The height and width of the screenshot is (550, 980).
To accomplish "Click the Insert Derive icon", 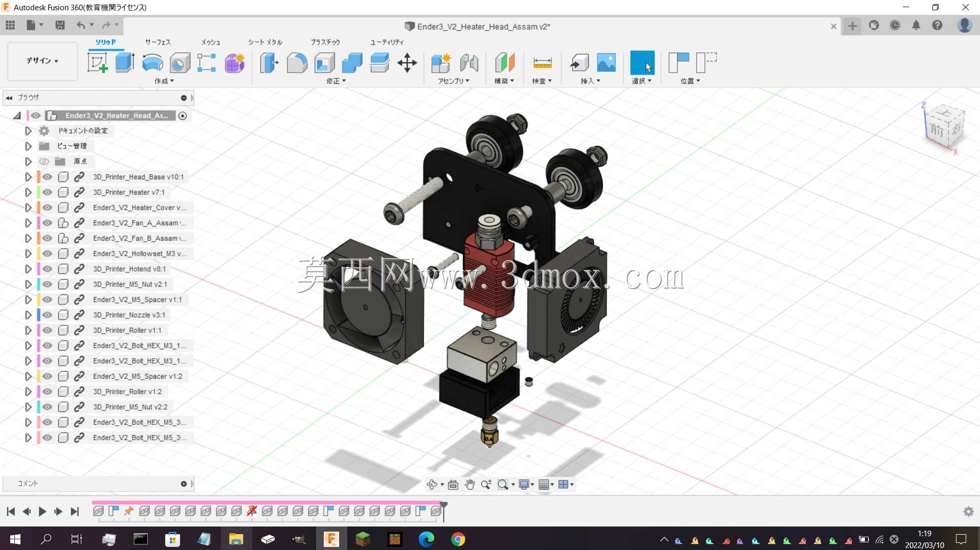I will pos(579,63).
